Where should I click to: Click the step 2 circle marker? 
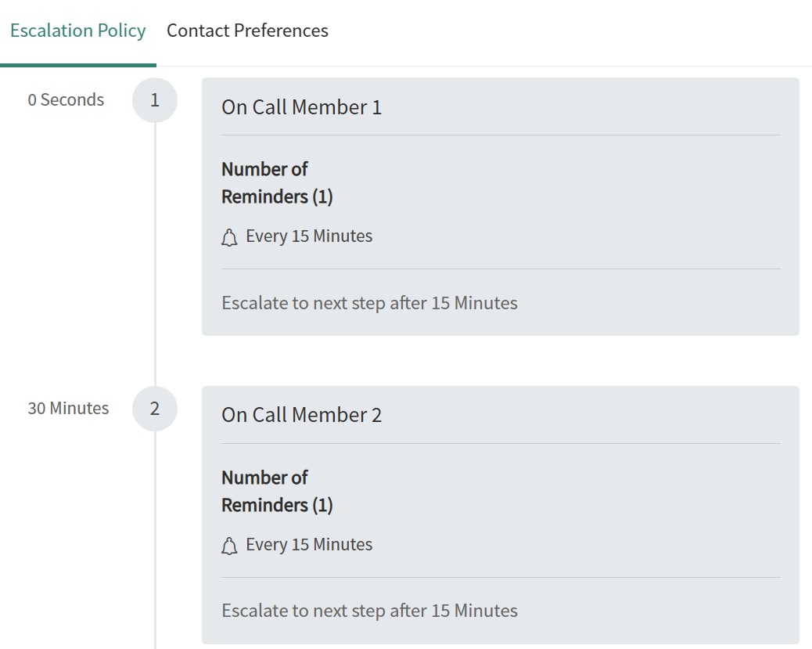pyautogui.click(x=155, y=409)
